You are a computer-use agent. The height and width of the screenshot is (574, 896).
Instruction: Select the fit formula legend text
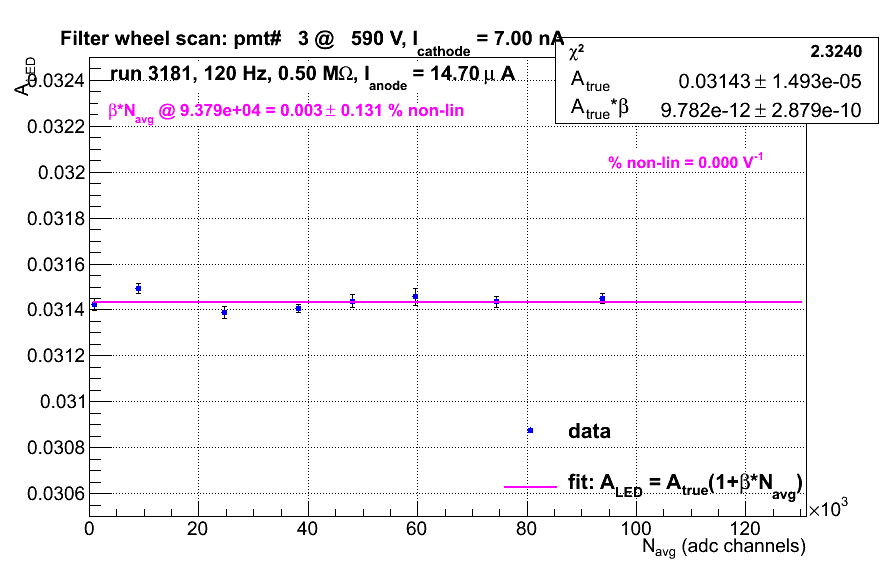tap(685, 485)
